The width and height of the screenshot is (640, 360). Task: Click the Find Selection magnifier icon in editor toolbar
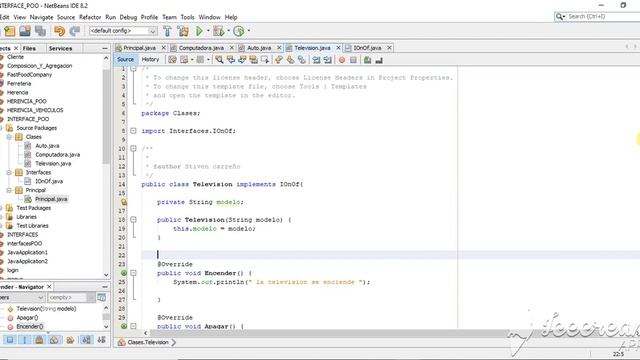pos(219,60)
